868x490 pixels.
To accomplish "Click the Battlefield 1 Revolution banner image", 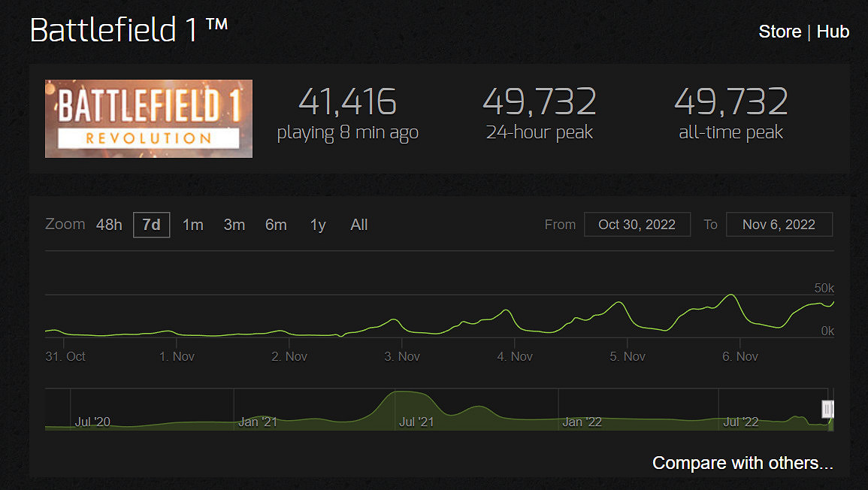I will coord(148,119).
